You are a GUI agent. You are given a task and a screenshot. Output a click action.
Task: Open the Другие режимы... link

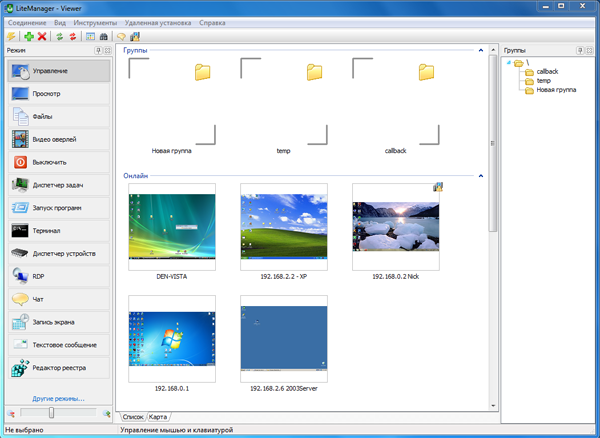pyautogui.click(x=58, y=399)
